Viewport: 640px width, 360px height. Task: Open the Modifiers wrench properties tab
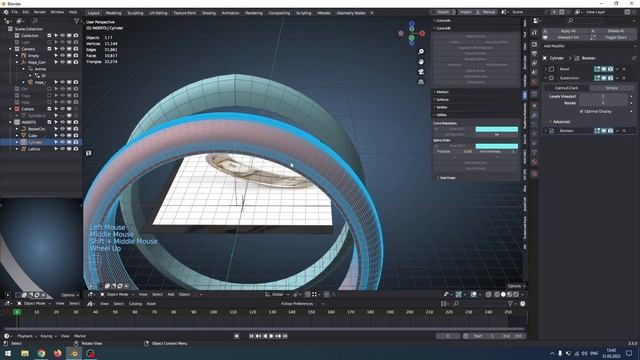(534, 115)
